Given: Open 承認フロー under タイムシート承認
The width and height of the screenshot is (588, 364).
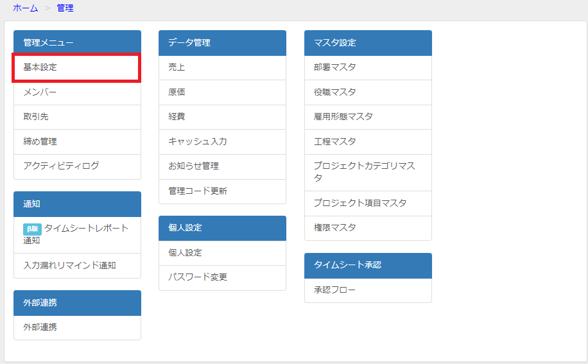Looking at the screenshot, I should coord(368,290).
